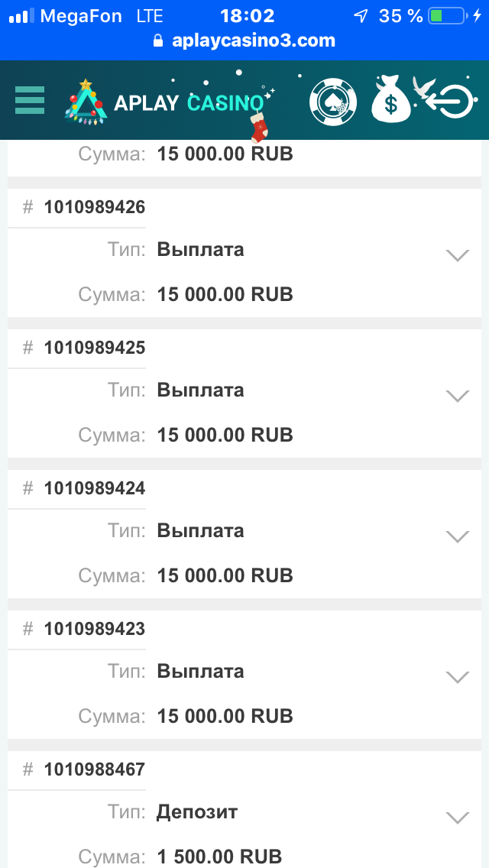Tap the battery indicator in status bar
The height and width of the screenshot is (868, 489).
[x=446, y=16]
